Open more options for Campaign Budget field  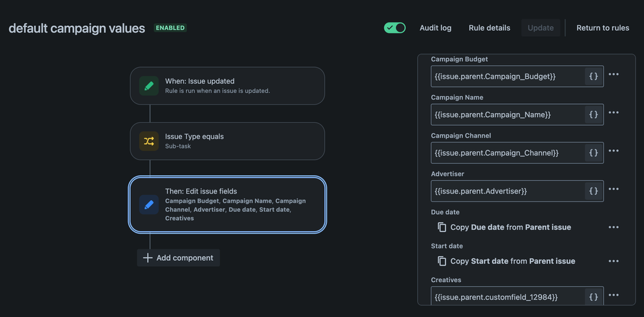coord(614,74)
